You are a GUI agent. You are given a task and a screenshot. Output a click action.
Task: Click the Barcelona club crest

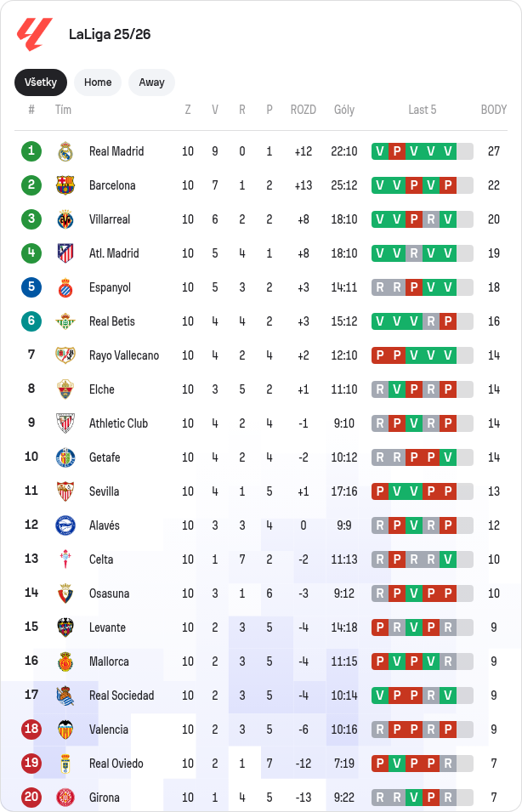[65, 185]
